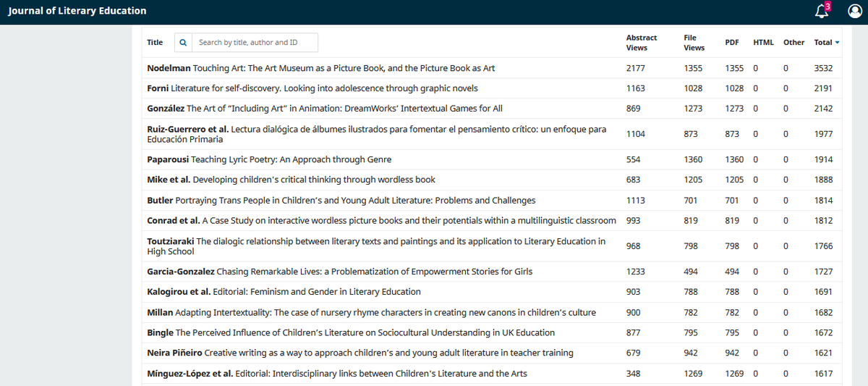Click abstract views value 2177
Screen dimensions: 868x386
(x=635, y=68)
